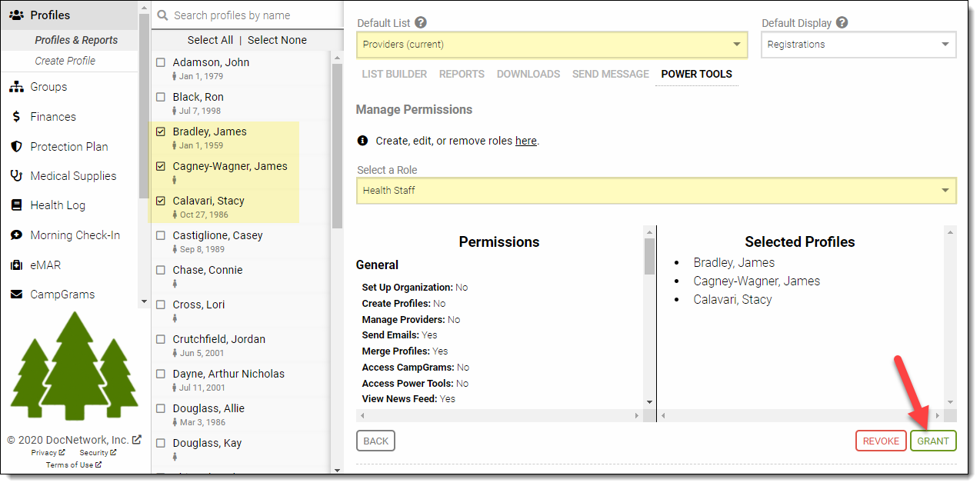Open the Protection Plan shield icon
The width and height of the screenshot is (980, 486).
pyautogui.click(x=16, y=147)
